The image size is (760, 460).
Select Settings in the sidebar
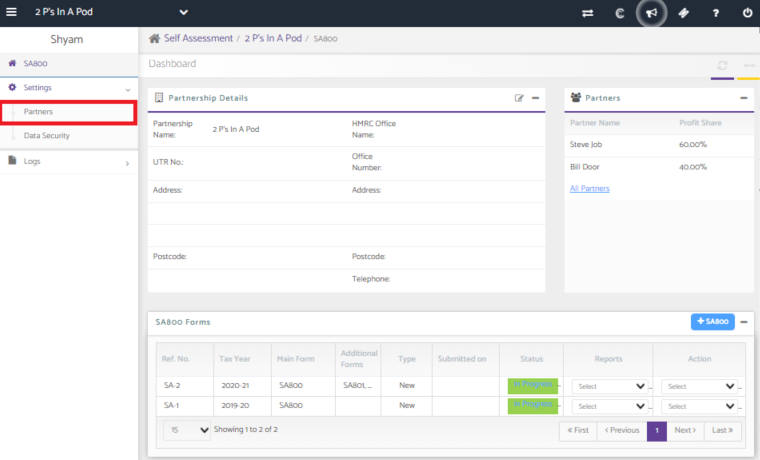[x=69, y=88]
